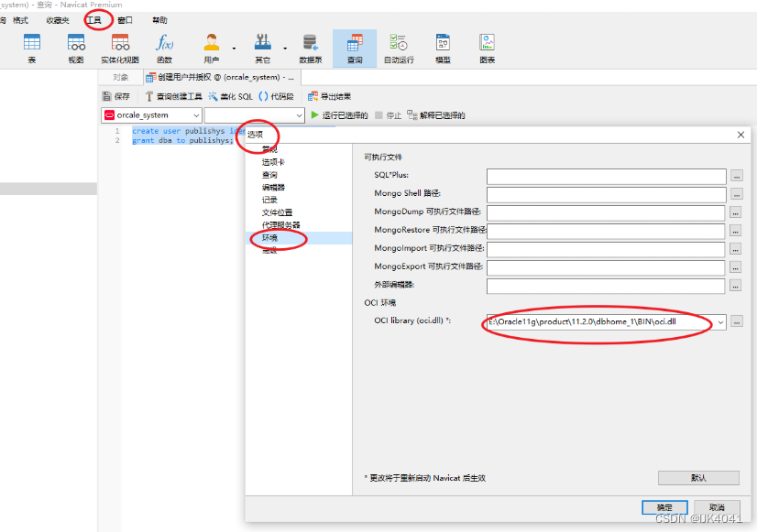The height and width of the screenshot is (532, 757).
Task: Open the 图表 (Charts) toolbar icon
Action: 488,49
